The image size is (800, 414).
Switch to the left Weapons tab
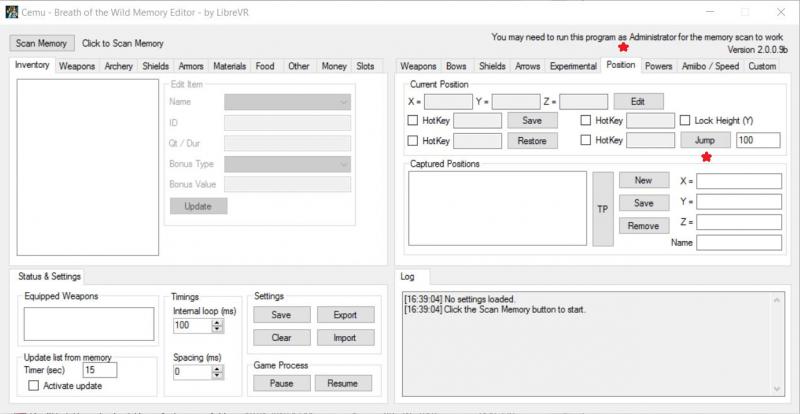pos(77,66)
